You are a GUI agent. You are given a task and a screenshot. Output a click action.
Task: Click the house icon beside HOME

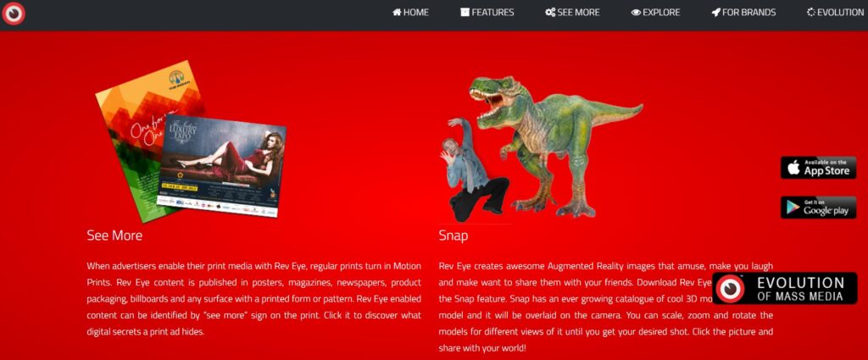[397, 13]
